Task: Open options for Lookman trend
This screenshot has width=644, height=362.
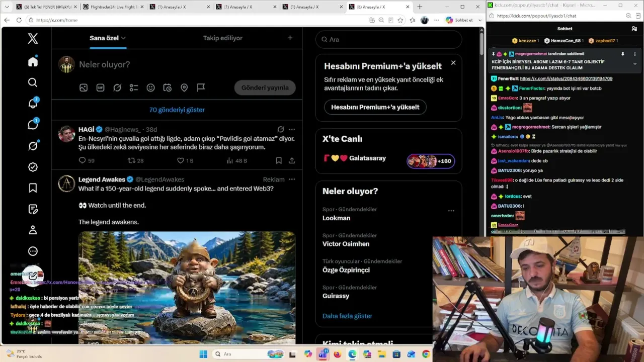Action: (x=451, y=211)
